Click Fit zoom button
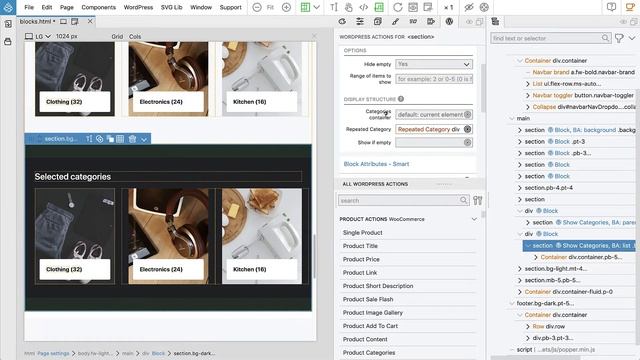Screen dimensions: 640x360 (x=270, y=7)
